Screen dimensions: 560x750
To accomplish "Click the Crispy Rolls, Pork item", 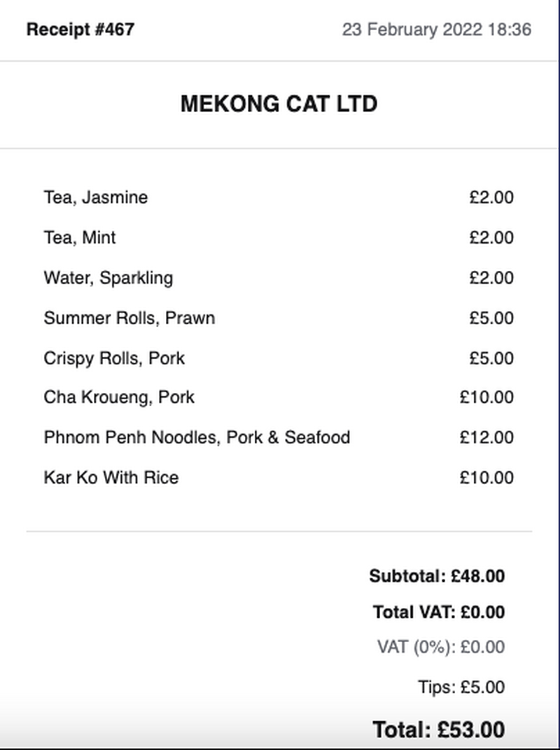I will tap(114, 358).
